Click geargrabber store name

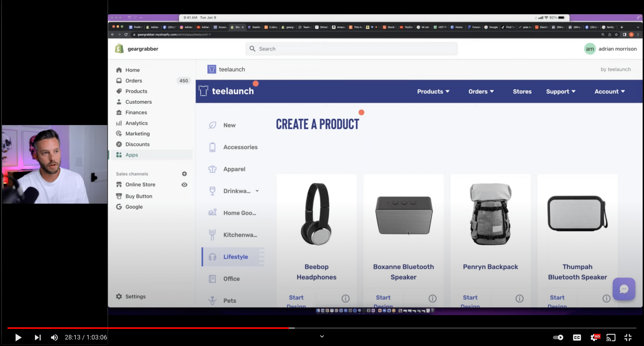143,49
